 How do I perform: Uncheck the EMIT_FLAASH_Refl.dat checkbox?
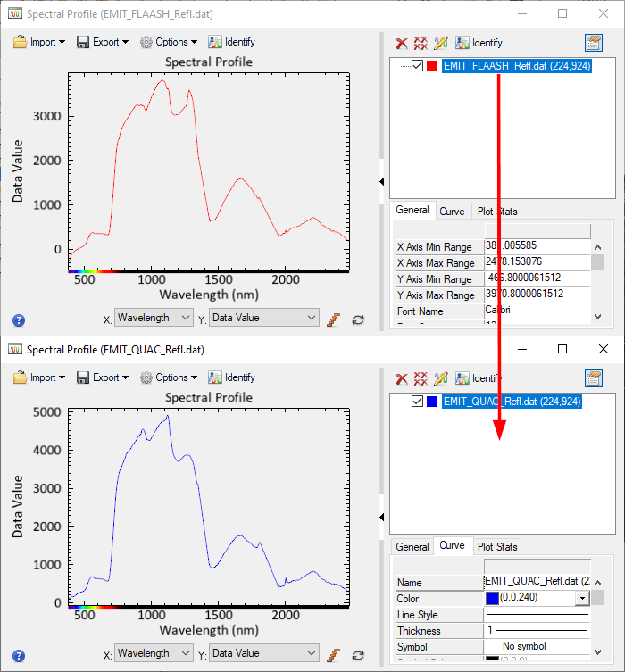click(x=418, y=66)
